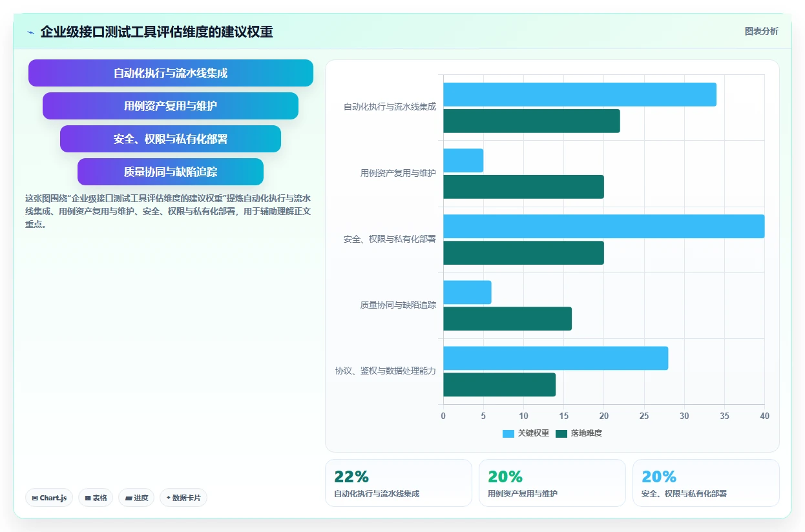Click 关键权重 bar for 用例资产复用与维护
Viewport: 805px width, 532px height.
pos(463,161)
